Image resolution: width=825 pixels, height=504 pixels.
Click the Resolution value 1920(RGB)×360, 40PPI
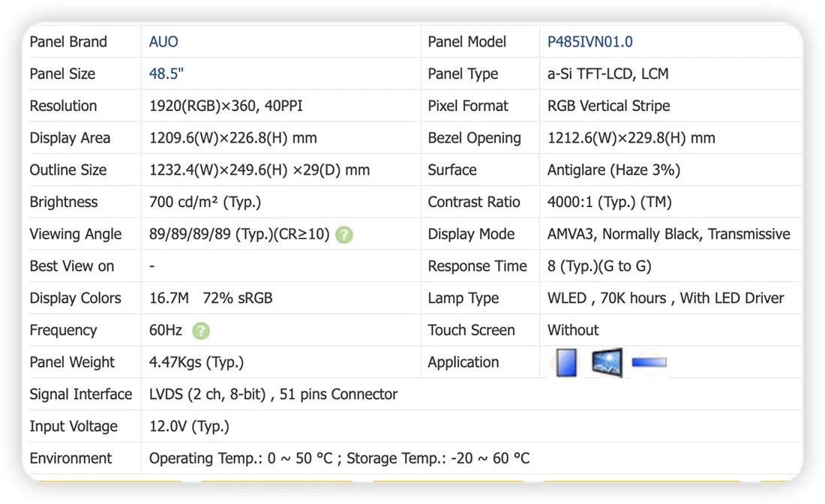226,106
